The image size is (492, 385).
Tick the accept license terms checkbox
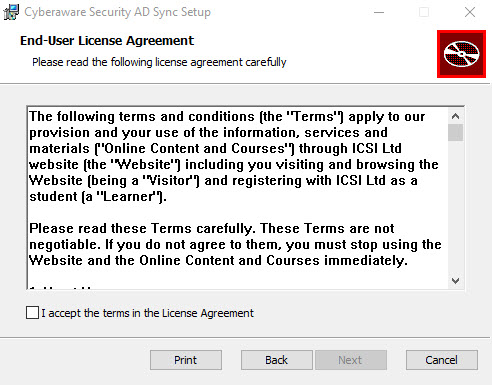click(32, 313)
